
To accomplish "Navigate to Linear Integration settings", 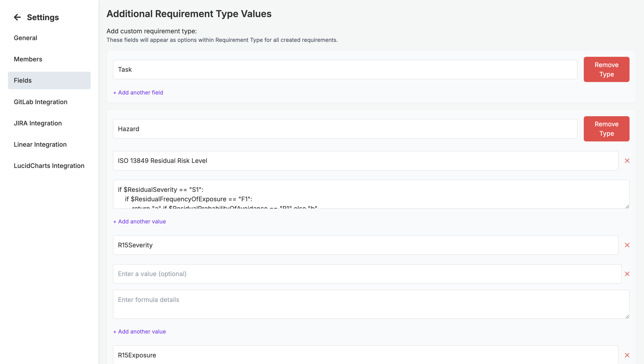I will point(40,145).
